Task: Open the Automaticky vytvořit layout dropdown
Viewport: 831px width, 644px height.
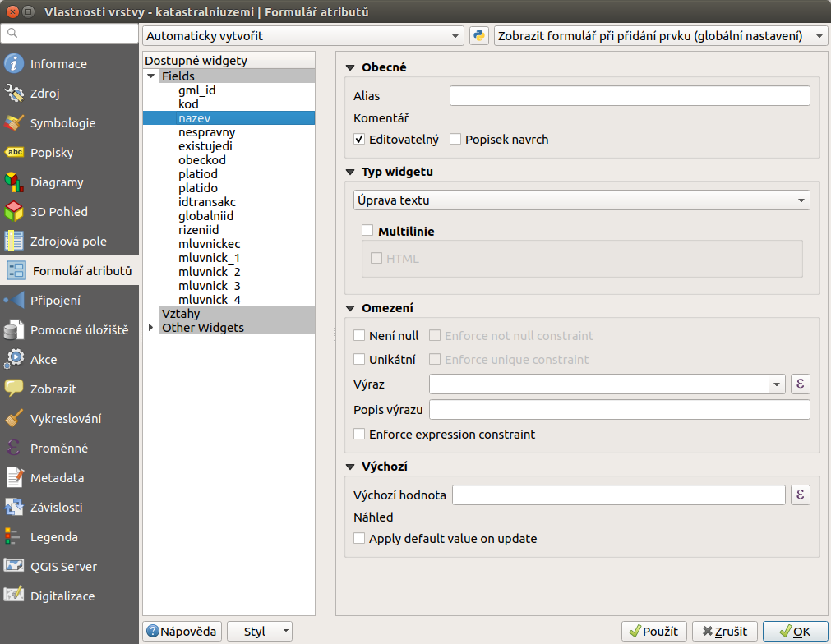Action: pos(303,36)
